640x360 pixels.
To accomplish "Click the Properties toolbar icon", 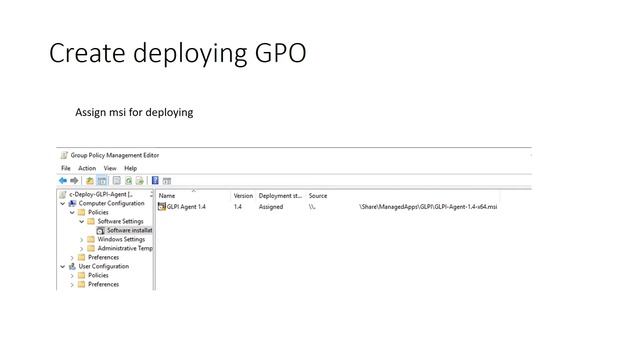I will click(x=117, y=180).
